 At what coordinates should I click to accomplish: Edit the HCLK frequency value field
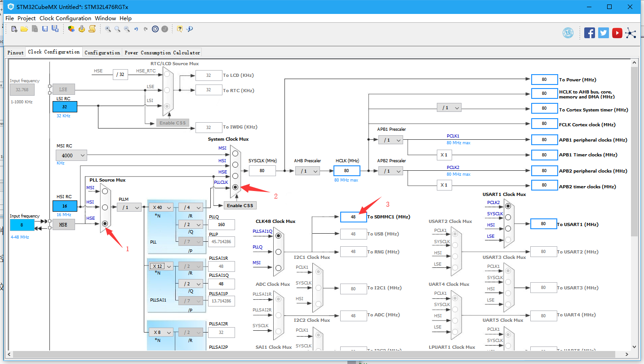point(346,171)
